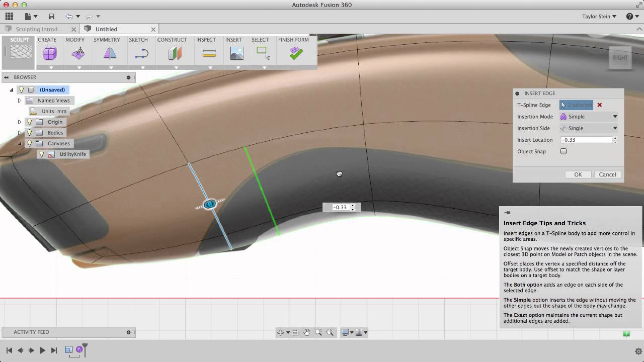This screenshot has height=362, width=644.
Task: Switch to the Untitled tab
Action: point(107,29)
